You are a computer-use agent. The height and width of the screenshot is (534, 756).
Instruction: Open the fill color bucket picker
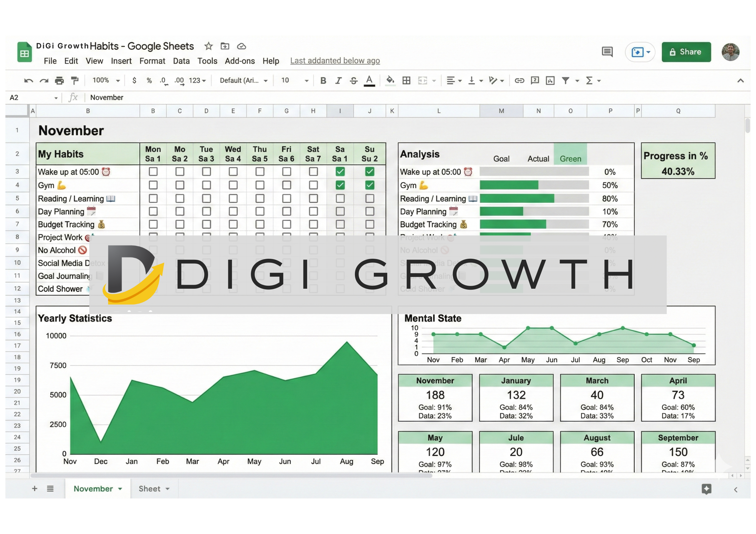390,80
